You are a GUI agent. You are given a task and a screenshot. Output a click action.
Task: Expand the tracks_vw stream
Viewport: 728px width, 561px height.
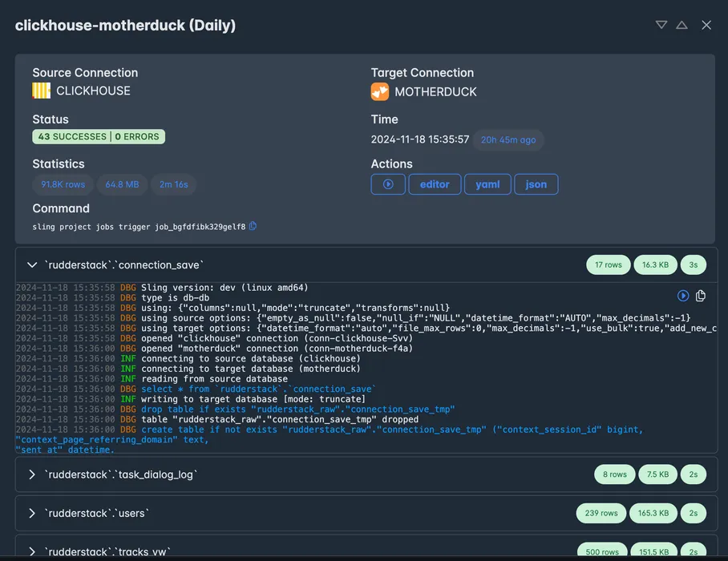pos(32,551)
